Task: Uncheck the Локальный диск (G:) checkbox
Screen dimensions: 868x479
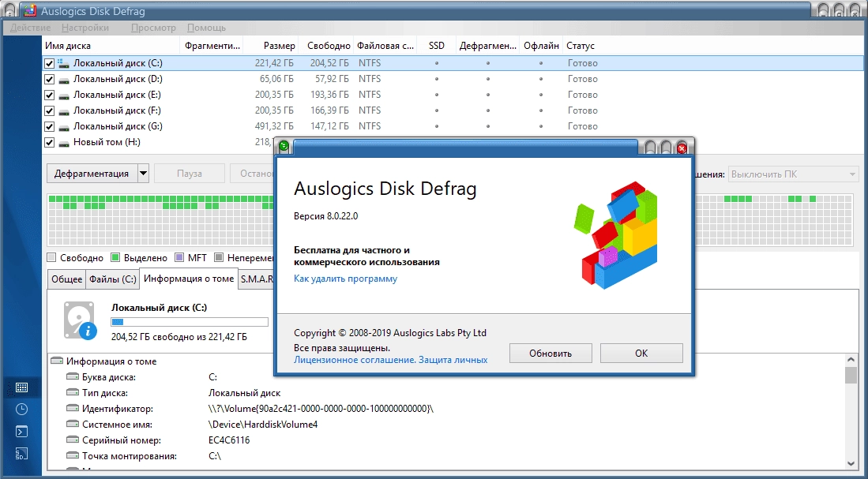Action: point(49,127)
